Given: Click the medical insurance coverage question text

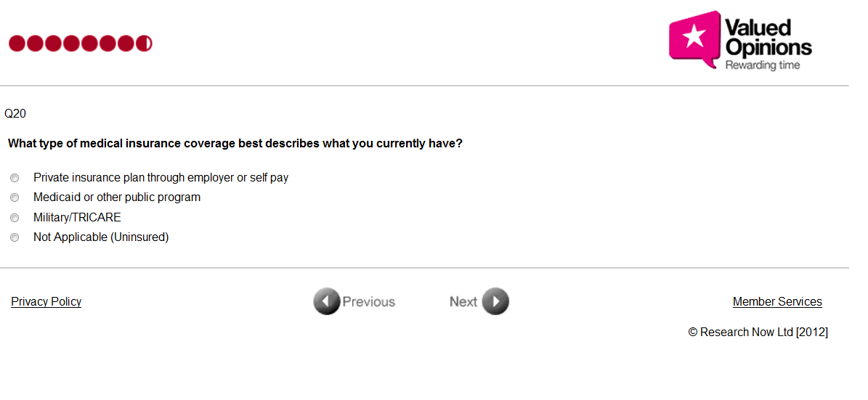Looking at the screenshot, I should click(235, 144).
